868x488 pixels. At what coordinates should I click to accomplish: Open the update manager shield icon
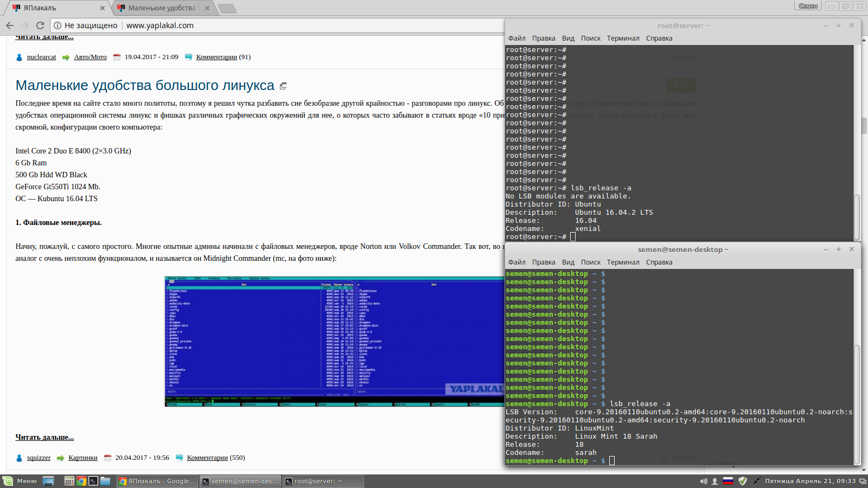pos(743,481)
